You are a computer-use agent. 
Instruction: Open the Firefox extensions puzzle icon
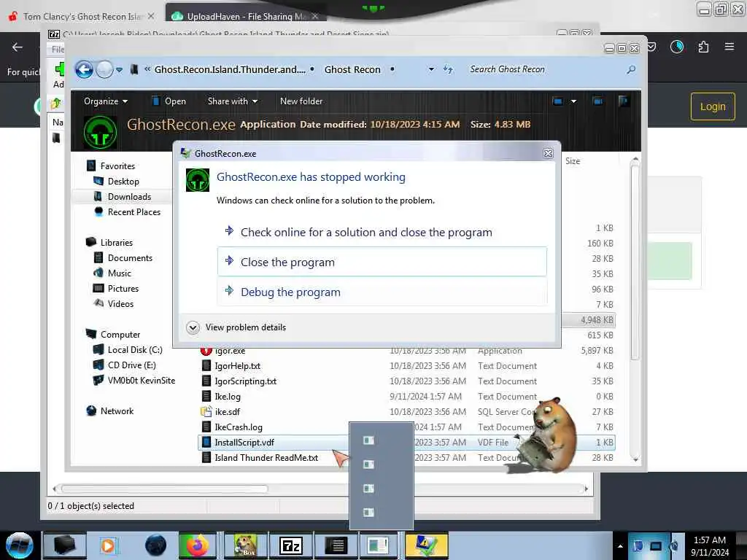(703, 47)
